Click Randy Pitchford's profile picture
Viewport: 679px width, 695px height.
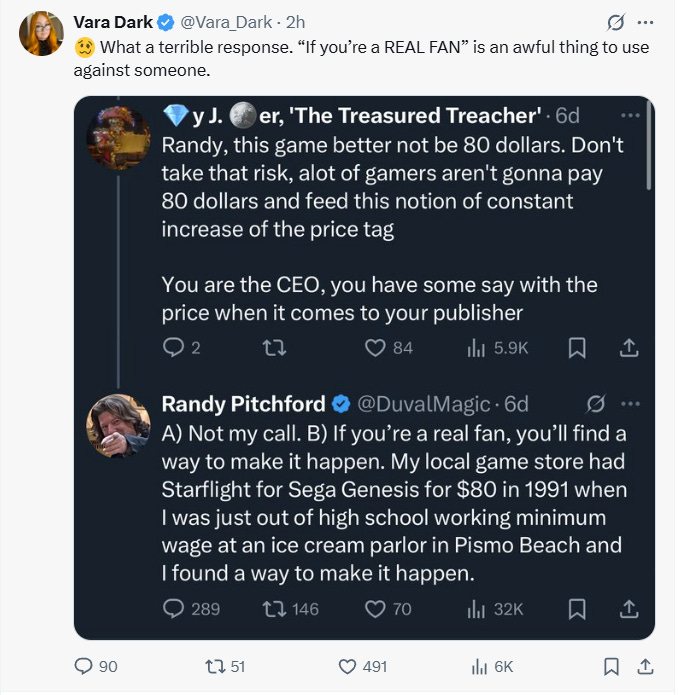click(x=118, y=426)
